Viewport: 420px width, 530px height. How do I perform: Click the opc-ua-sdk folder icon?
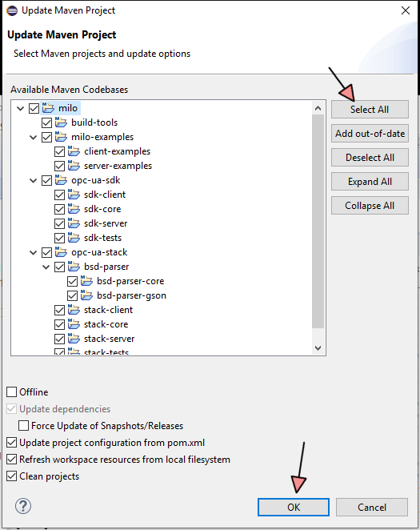pyautogui.click(x=61, y=180)
